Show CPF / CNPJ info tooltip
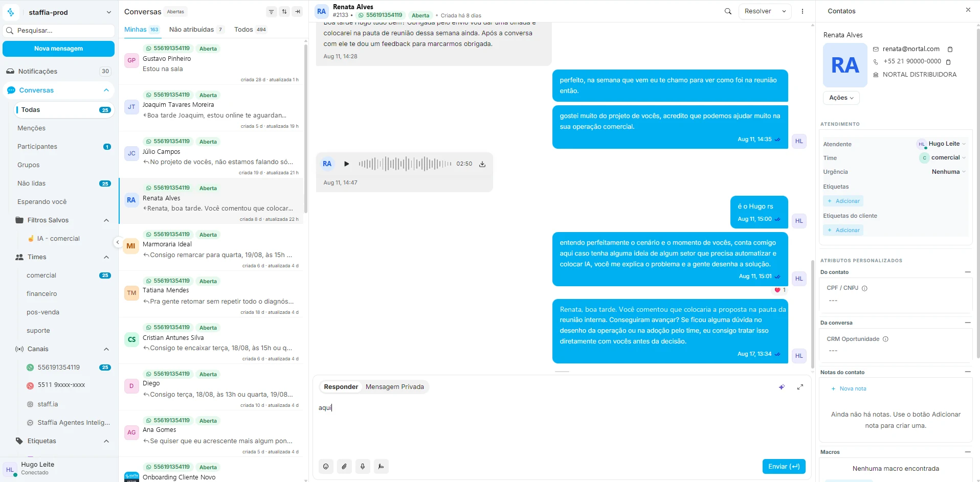Screen dimensions: 980x482 [864, 288]
